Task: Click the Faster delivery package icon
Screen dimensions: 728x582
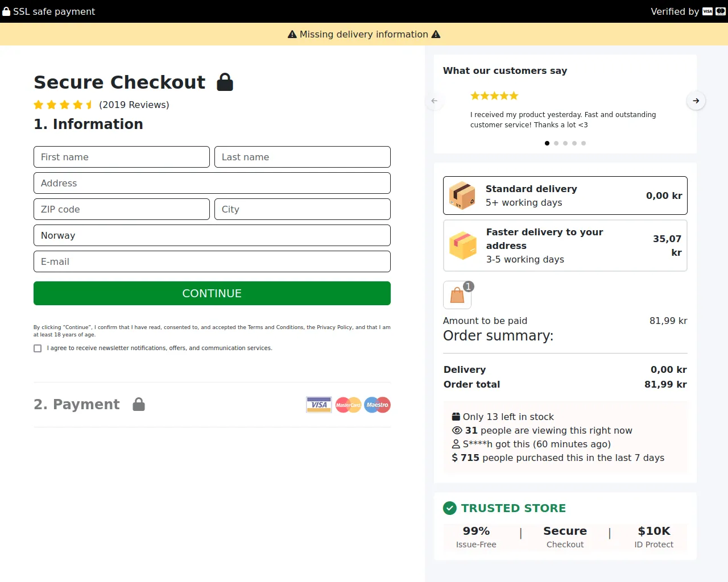Action: tap(463, 246)
